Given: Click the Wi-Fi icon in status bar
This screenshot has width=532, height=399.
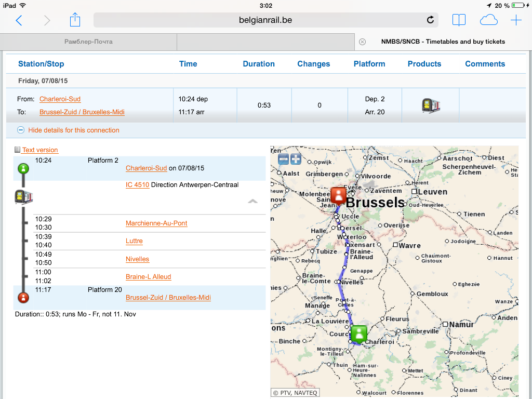Looking at the screenshot, I should coord(22,5).
